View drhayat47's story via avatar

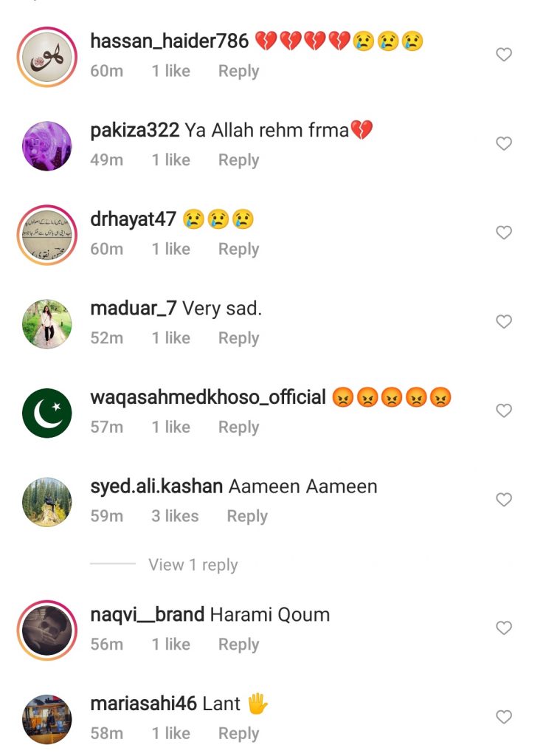point(47,236)
